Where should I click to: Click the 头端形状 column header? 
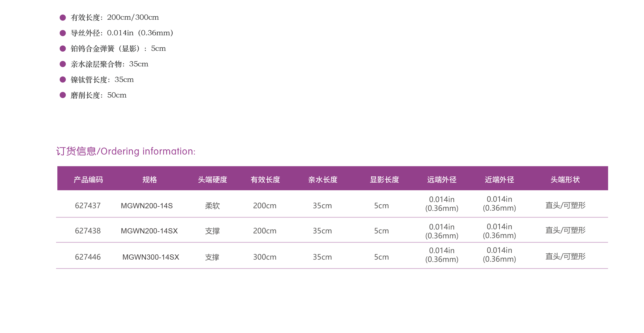(x=565, y=179)
